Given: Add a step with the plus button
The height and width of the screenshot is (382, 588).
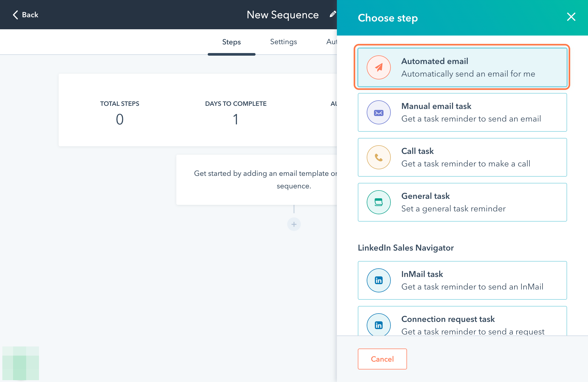Looking at the screenshot, I should click(x=294, y=224).
